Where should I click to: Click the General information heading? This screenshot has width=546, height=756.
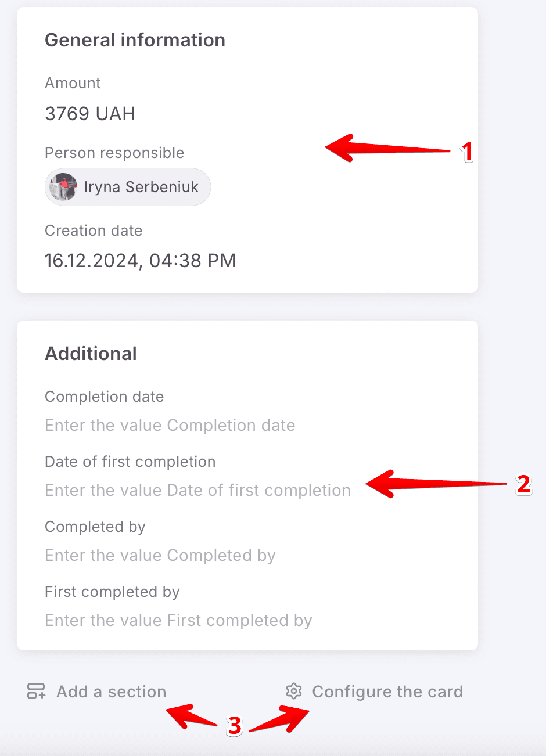(x=135, y=40)
